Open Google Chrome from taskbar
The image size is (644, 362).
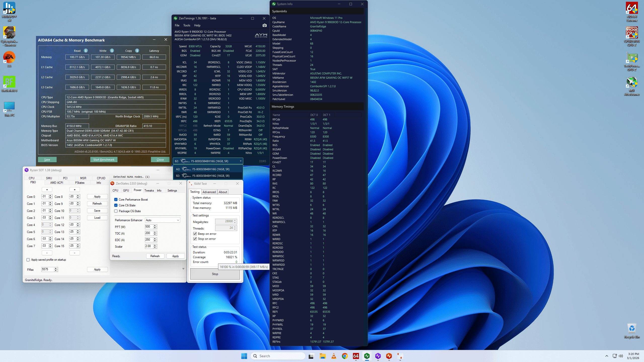tap(345, 356)
